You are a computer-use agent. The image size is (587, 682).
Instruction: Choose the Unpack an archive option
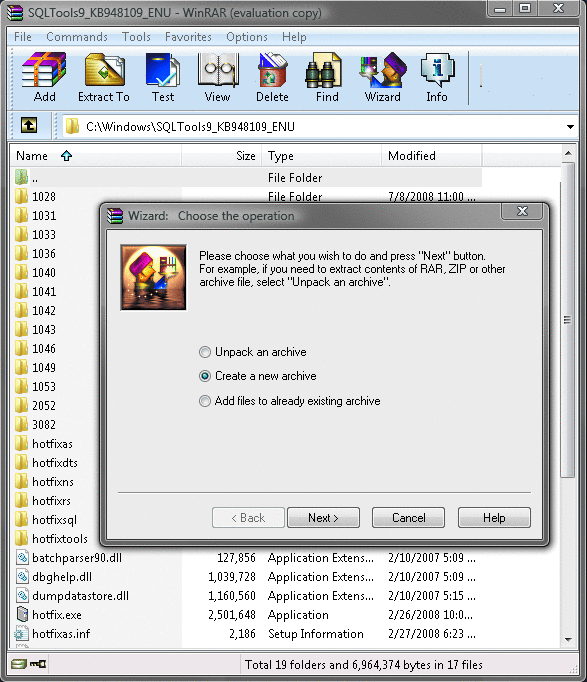(x=253, y=352)
